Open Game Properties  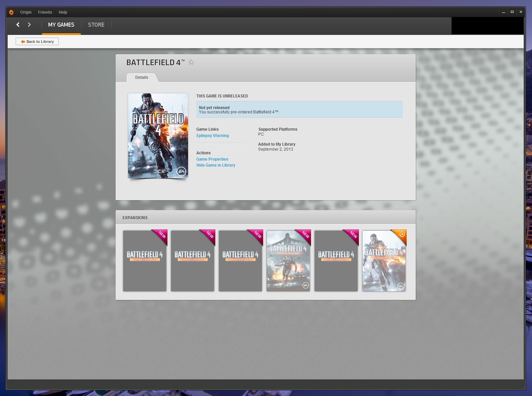pyautogui.click(x=212, y=159)
